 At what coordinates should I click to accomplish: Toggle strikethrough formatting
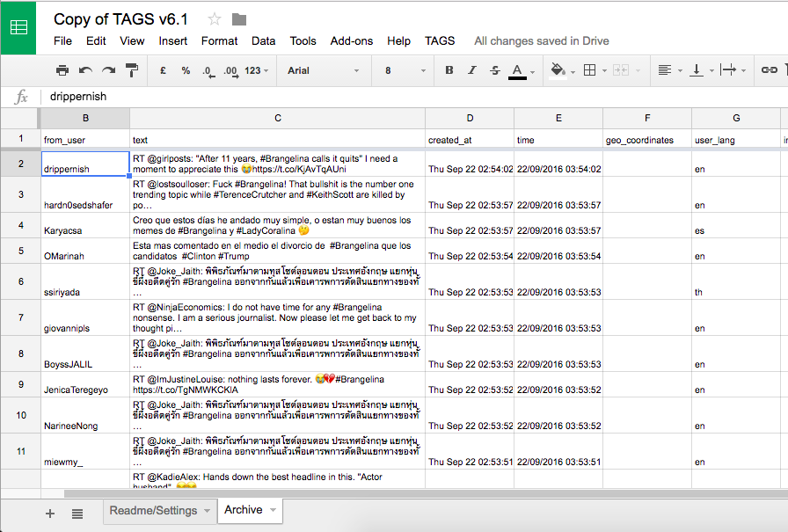pos(495,70)
